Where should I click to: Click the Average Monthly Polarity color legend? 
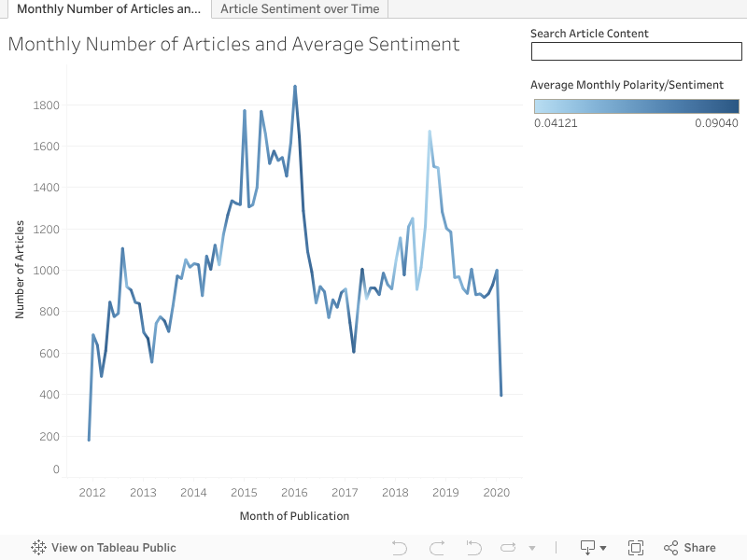[x=635, y=105]
